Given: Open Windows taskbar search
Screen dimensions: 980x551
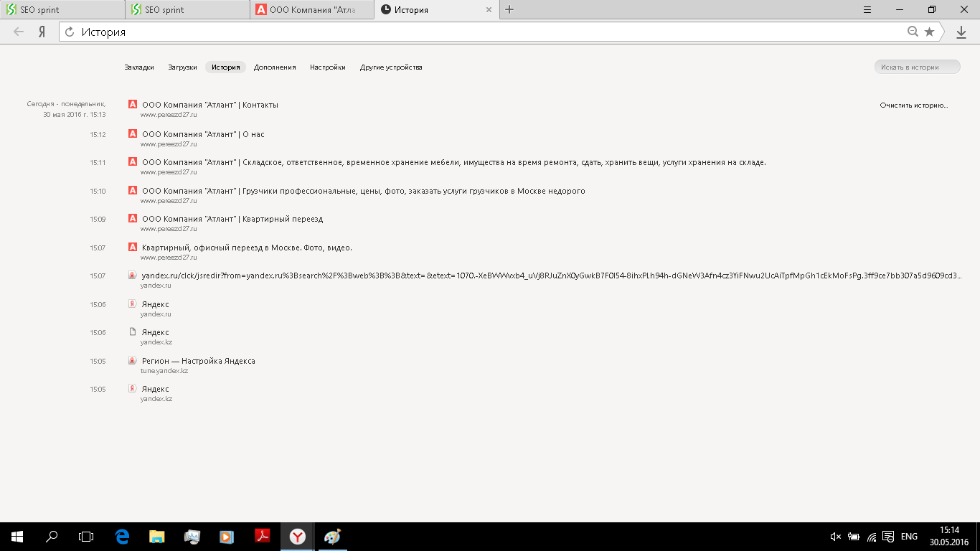Looking at the screenshot, I should [x=52, y=537].
